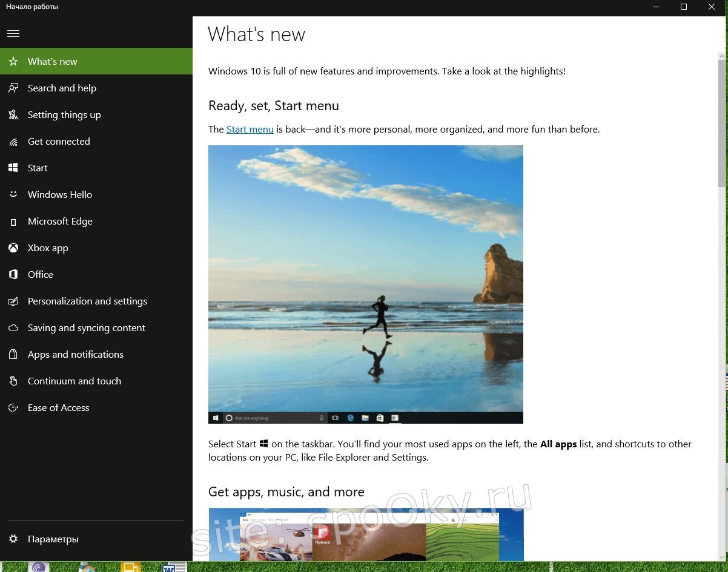Click the Get apps, music, and more heading
Screen dimensions: 728x572
click(286, 491)
